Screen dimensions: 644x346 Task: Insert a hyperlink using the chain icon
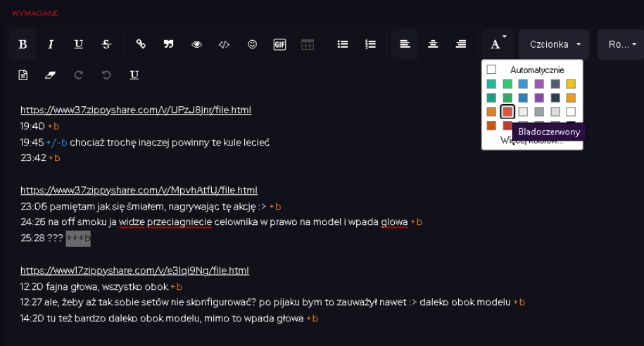coord(141,44)
